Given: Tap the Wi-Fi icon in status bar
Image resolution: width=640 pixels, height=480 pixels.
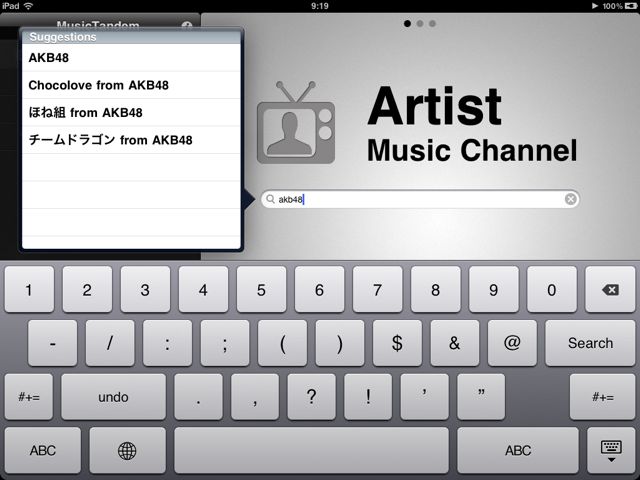Looking at the screenshot, I should (28, 6).
